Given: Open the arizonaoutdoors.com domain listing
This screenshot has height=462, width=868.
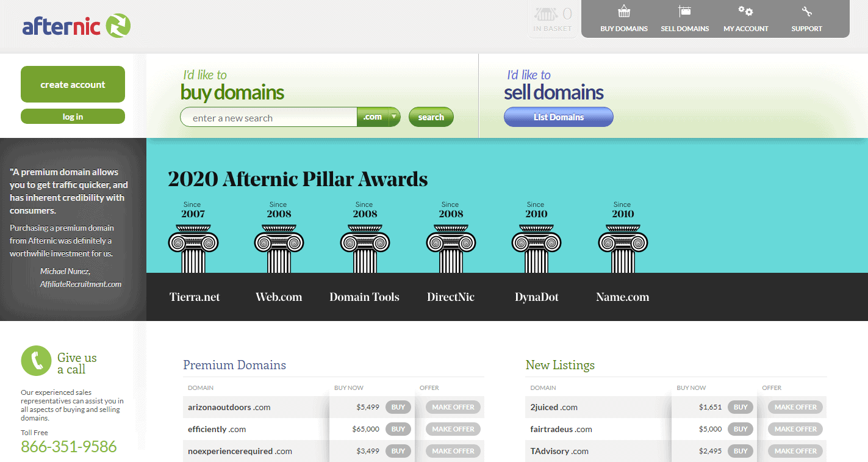Looking at the screenshot, I should pos(229,407).
